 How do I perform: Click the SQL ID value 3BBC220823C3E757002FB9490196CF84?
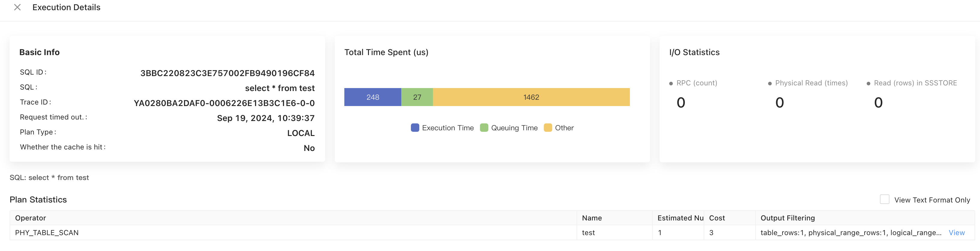pyautogui.click(x=227, y=73)
